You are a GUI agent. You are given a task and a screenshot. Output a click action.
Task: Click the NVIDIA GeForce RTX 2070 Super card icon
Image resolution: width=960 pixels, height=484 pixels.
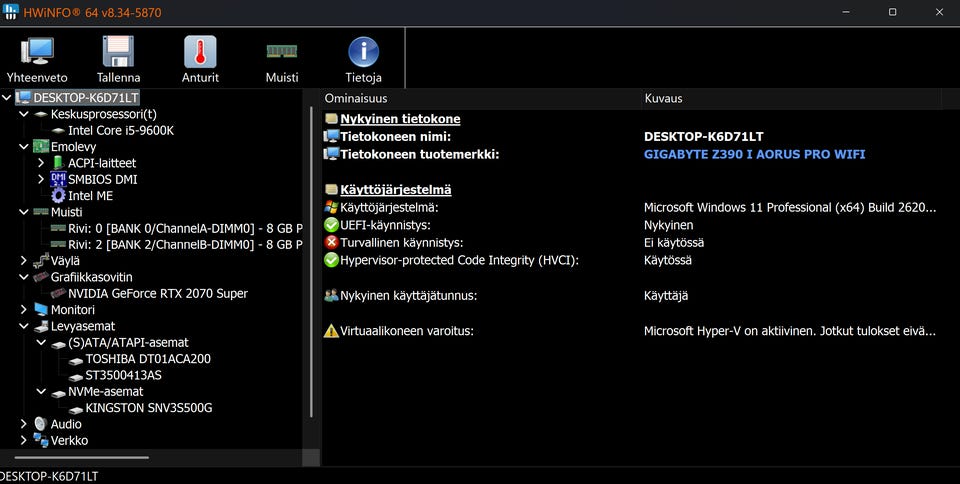tap(58, 294)
